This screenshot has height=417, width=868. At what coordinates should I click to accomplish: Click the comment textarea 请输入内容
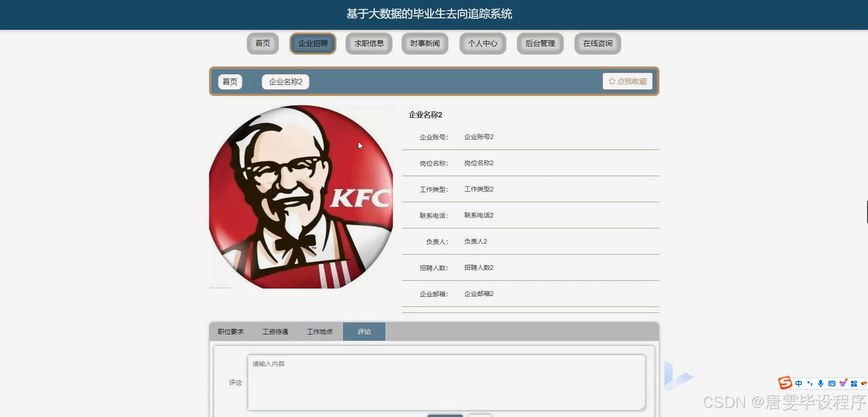446,382
